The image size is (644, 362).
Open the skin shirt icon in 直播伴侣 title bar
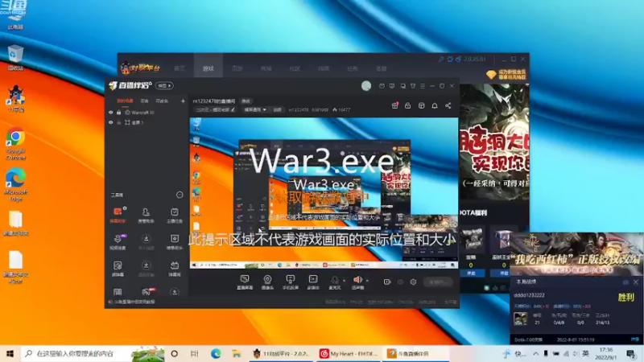click(x=413, y=86)
